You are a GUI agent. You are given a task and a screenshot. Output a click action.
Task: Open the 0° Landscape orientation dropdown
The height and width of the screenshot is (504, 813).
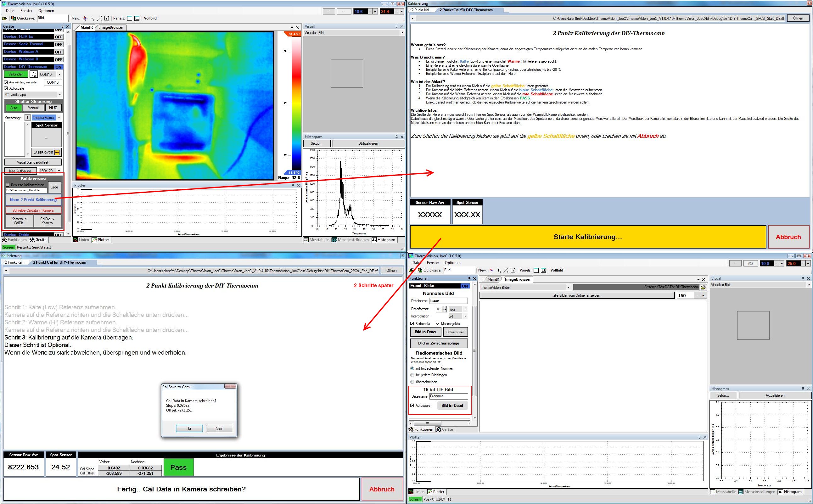(x=60, y=95)
